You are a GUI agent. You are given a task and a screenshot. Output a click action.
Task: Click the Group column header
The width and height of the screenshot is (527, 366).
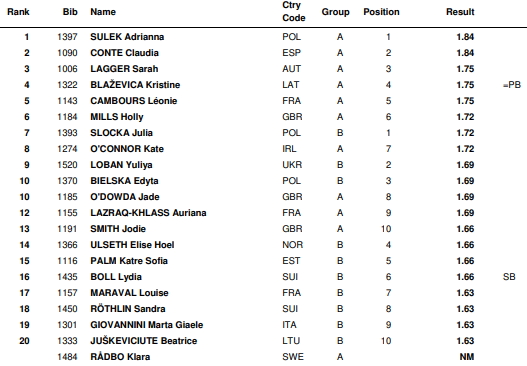pos(335,12)
